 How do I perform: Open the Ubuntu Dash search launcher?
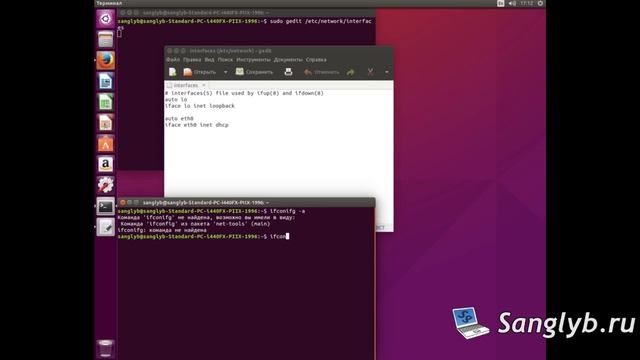[x=105, y=19]
